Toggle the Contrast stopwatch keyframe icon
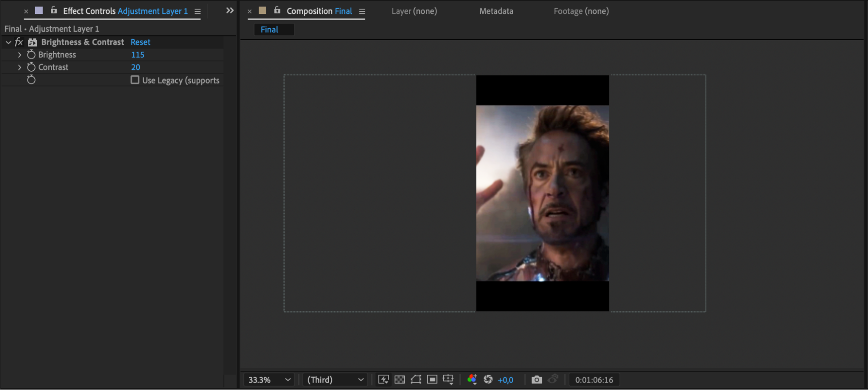 [31, 67]
